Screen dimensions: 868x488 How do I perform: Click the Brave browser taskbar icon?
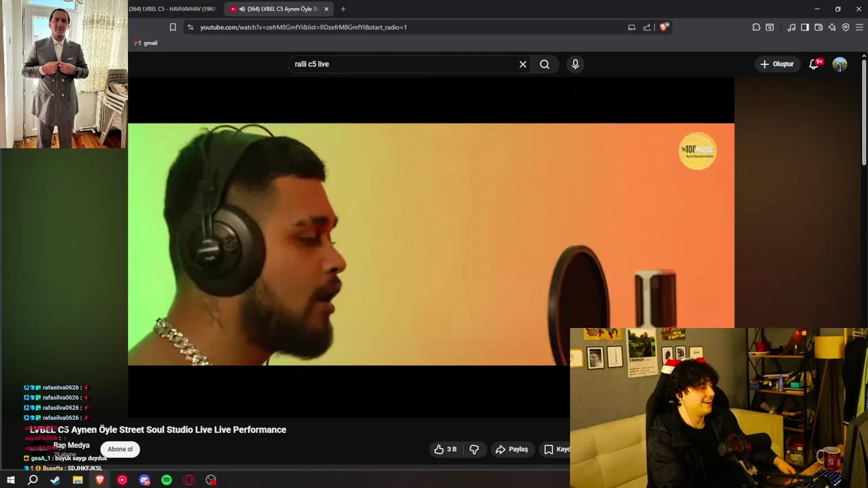[100, 480]
